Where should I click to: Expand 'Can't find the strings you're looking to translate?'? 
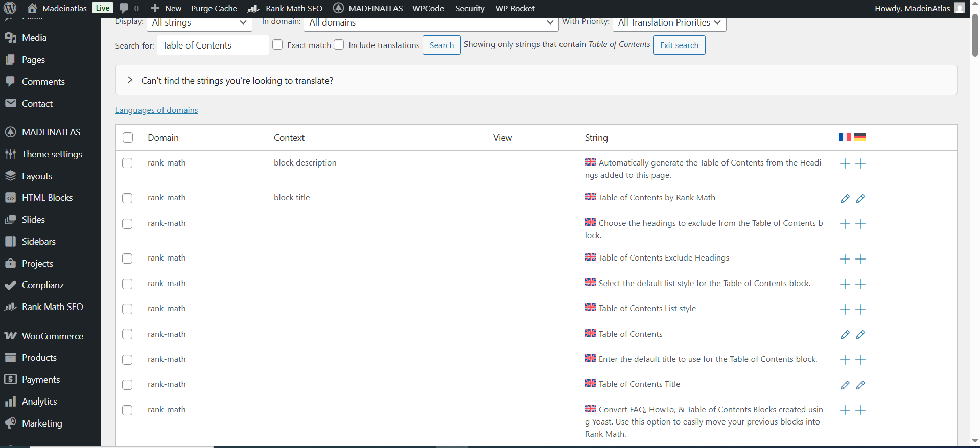point(536,80)
